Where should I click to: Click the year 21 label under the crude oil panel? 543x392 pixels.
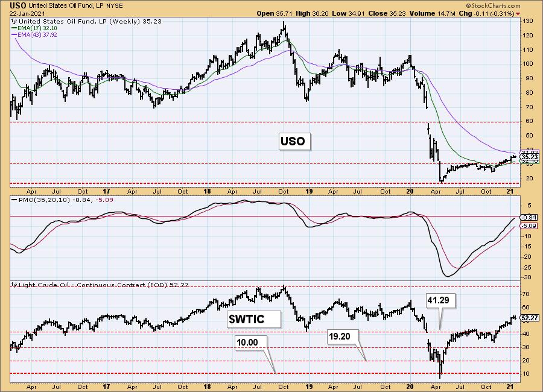click(x=510, y=387)
